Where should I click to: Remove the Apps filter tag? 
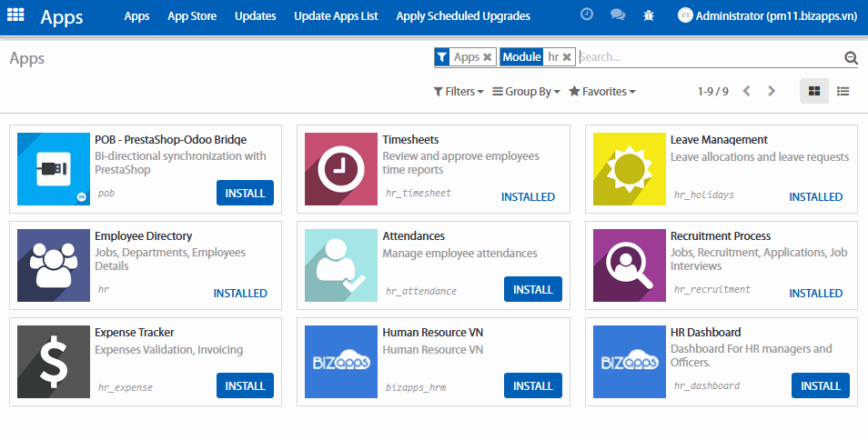tap(488, 57)
